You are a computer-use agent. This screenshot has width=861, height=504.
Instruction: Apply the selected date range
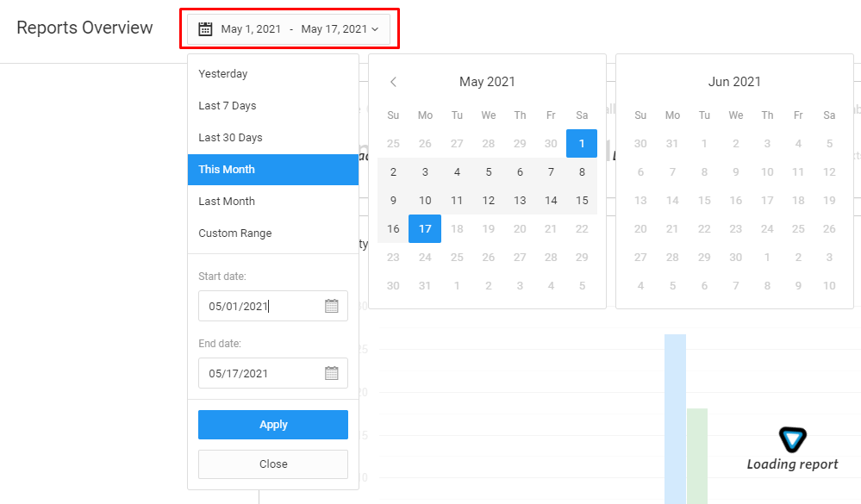coord(273,425)
